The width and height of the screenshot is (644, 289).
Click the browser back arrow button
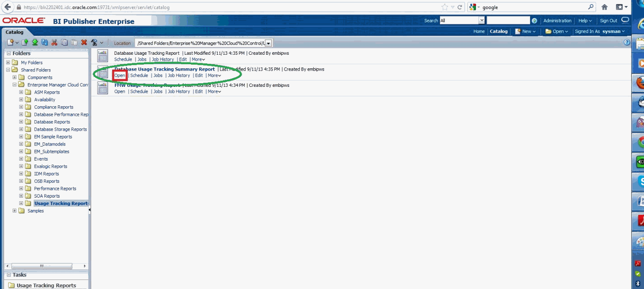[7, 7]
